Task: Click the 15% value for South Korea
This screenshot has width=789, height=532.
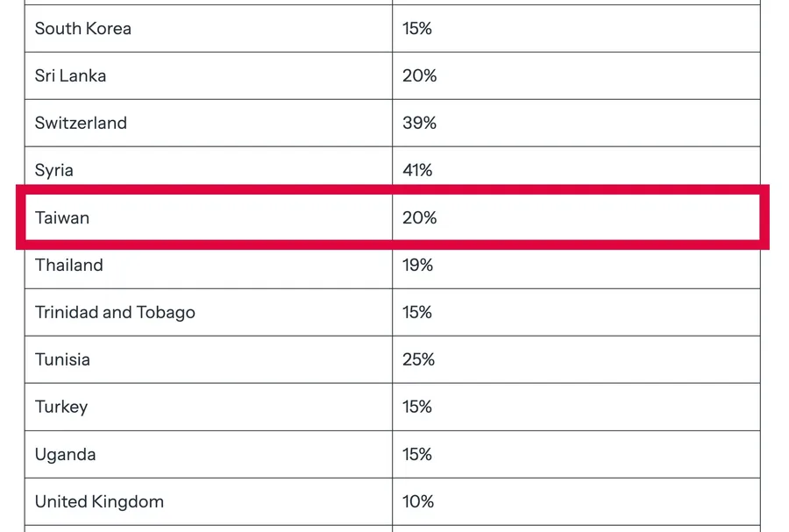Action: coord(417,29)
